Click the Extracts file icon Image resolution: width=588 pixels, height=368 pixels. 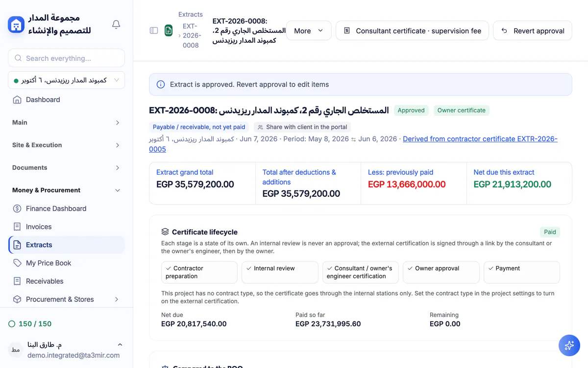pyautogui.click(x=17, y=245)
